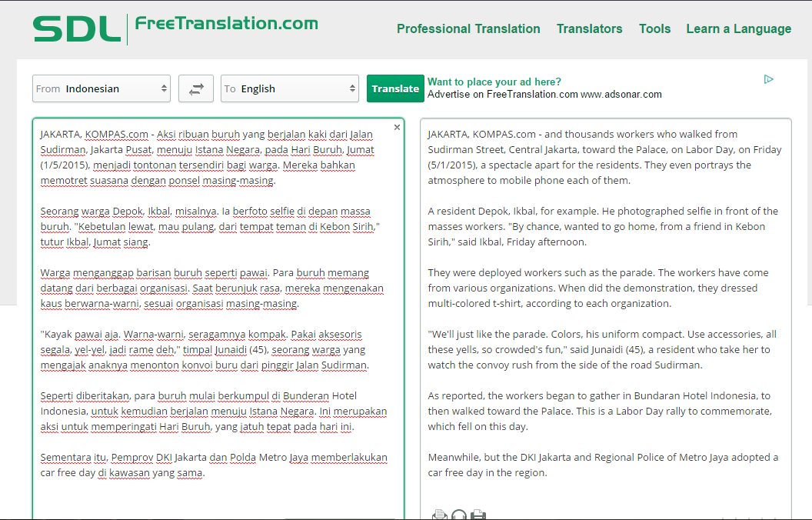Click the FreeTranslation.com logo text

226,23
